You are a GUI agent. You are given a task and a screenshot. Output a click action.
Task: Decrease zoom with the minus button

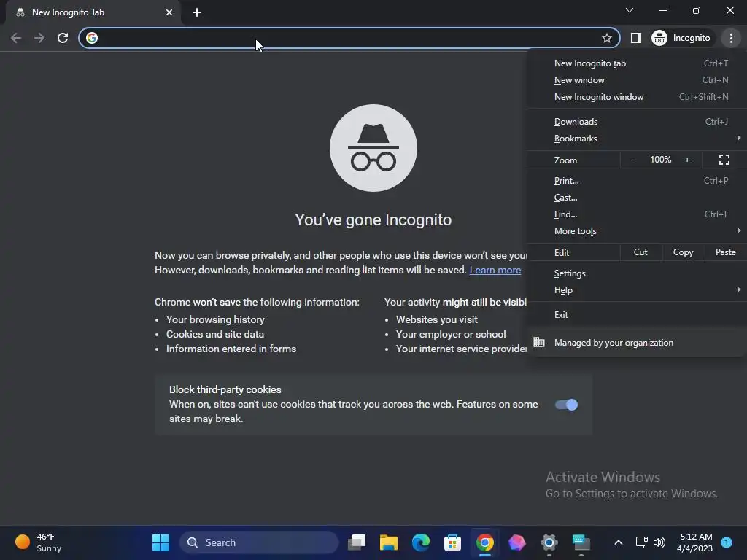634,160
